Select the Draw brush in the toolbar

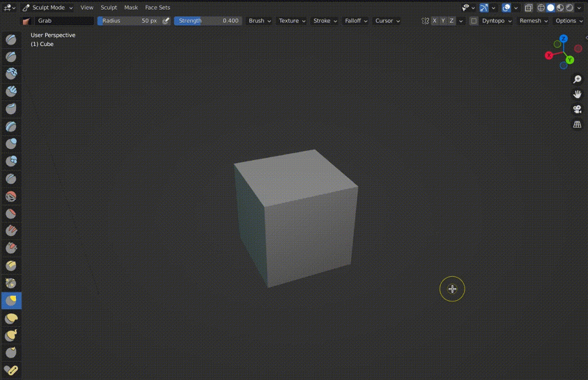coord(11,40)
